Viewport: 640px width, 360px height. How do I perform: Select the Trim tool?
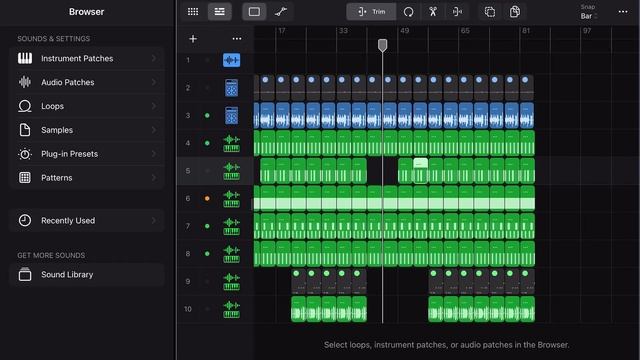tap(371, 12)
